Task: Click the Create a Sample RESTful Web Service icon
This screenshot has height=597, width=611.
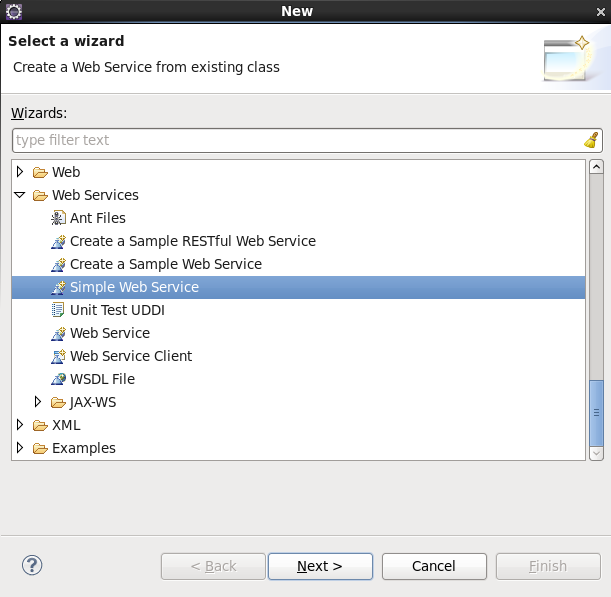Action: pos(58,241)
